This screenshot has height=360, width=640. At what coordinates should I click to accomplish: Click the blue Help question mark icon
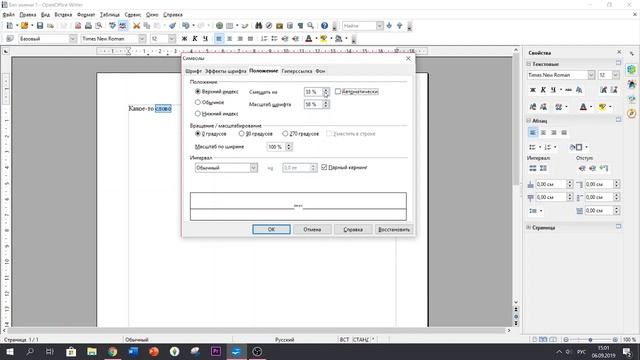[324, 26]
